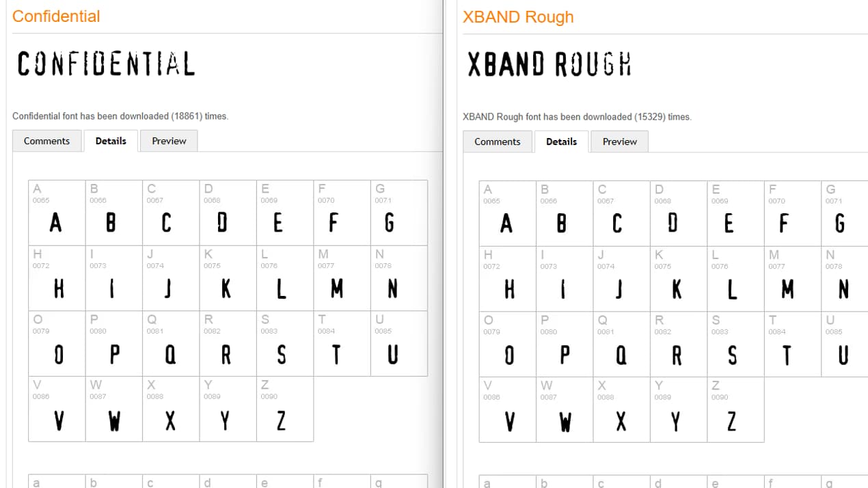Select glyph Q (0081) in Confidential character map
The width and height of the screenshot is (868, 488).
[171, 343]
